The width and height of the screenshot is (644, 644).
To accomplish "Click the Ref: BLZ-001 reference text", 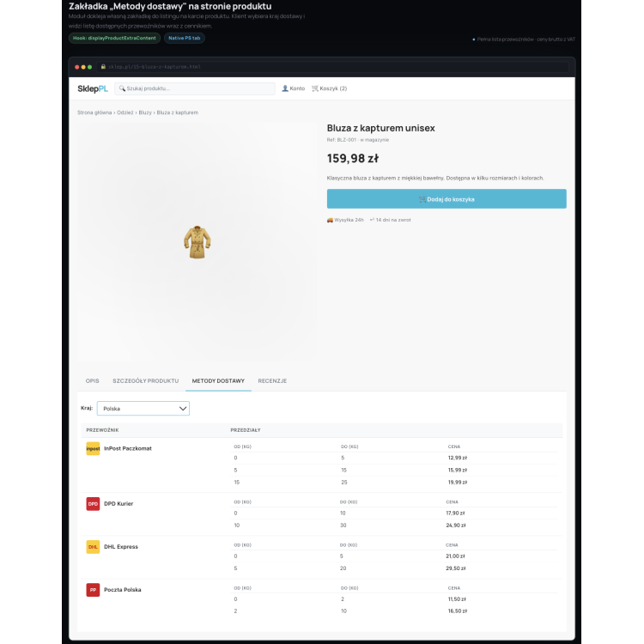I will pos(342,140).
